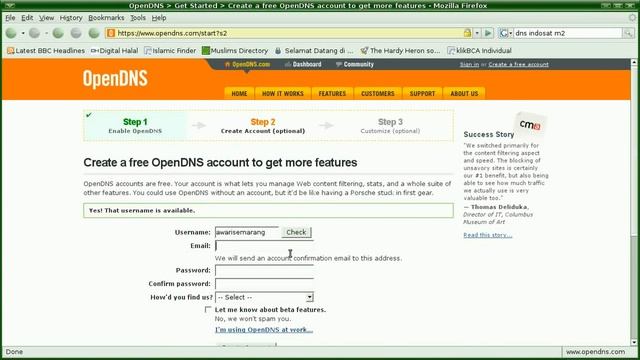Go to the SUPPORT tab
Viewport: 640px width, 360px height.
pos(422,93)
